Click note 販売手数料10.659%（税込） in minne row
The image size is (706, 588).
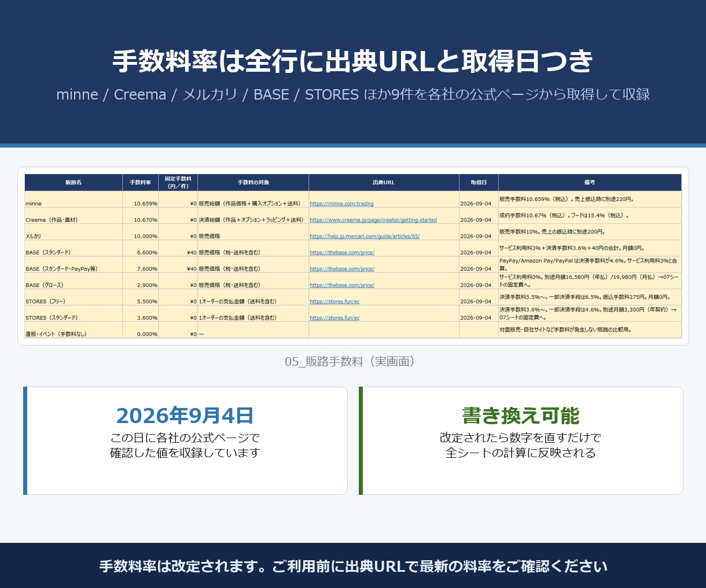tap(590, 199)
